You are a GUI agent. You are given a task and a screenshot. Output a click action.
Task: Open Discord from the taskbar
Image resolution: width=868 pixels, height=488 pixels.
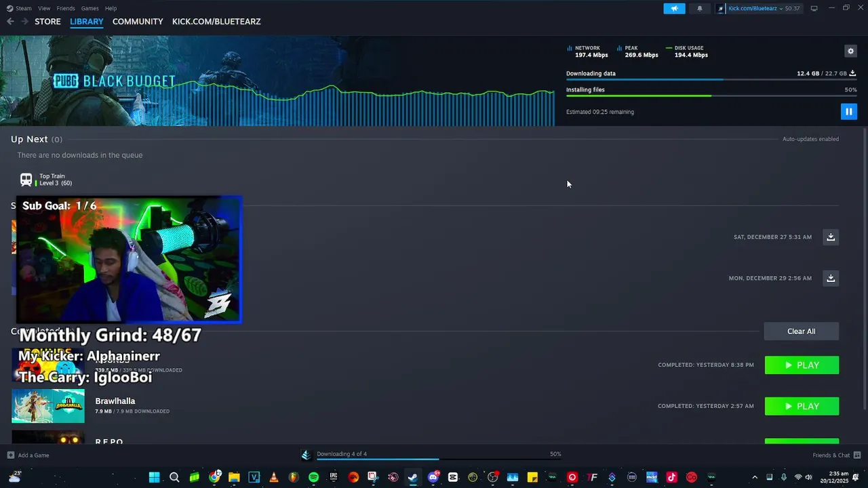coord(433,477)
